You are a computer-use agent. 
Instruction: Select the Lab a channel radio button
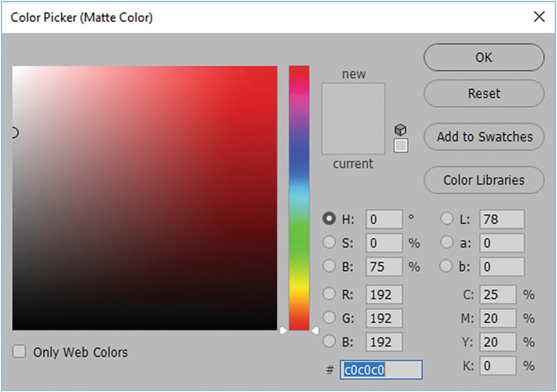[446, 243]
